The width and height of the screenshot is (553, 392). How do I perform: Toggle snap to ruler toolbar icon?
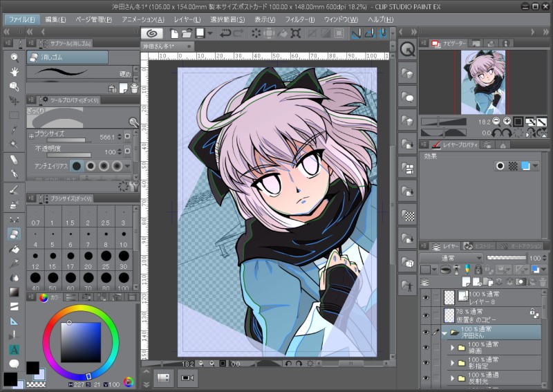click(356, 33)
